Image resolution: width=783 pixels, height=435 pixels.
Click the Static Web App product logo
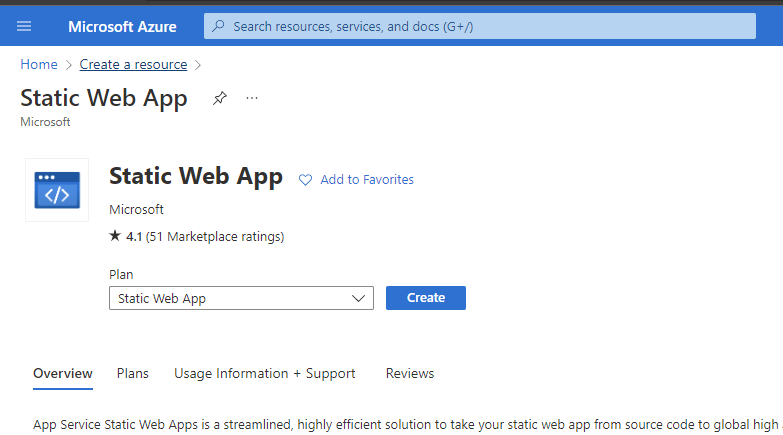(57, 190)
